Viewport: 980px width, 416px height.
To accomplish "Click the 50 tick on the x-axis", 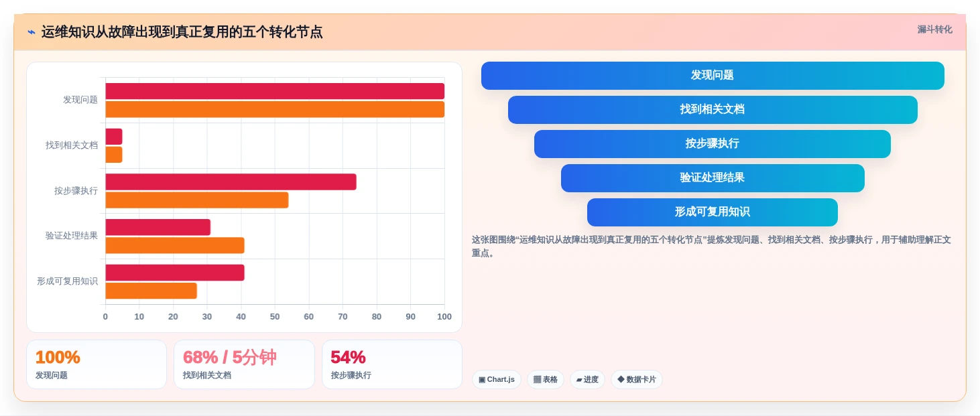I will tap(275, 317).
